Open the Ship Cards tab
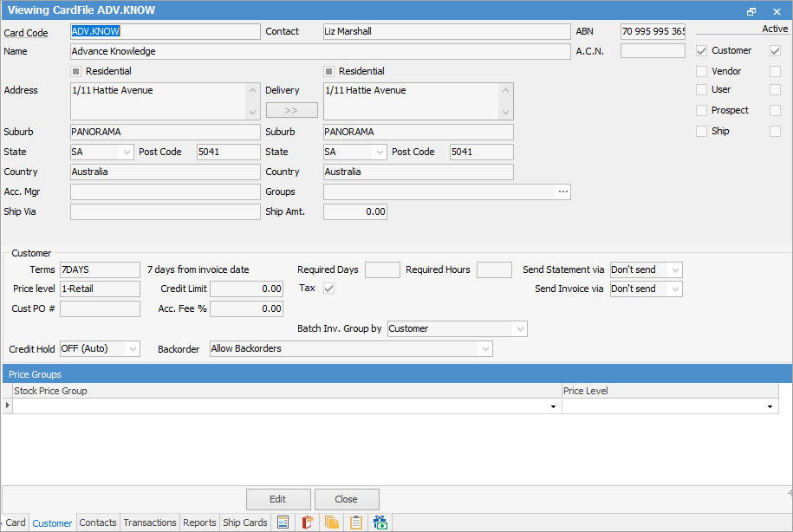This screenshot has width=793, height=532. tap(245, 522)
